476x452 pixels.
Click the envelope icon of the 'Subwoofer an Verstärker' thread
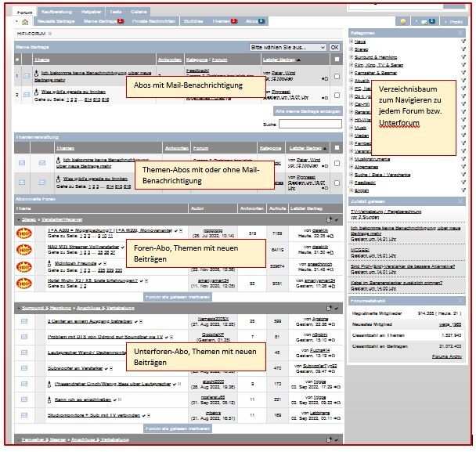click(24, 368)
